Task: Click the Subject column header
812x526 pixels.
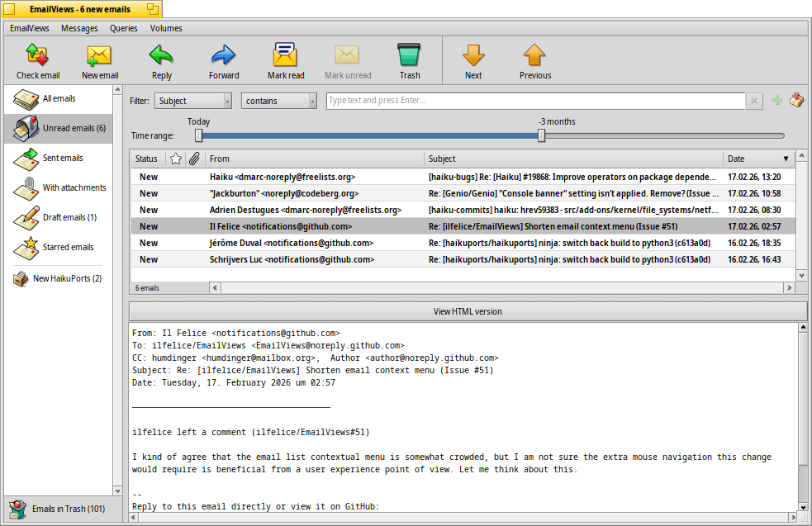Action: click(x=573, y=159)
